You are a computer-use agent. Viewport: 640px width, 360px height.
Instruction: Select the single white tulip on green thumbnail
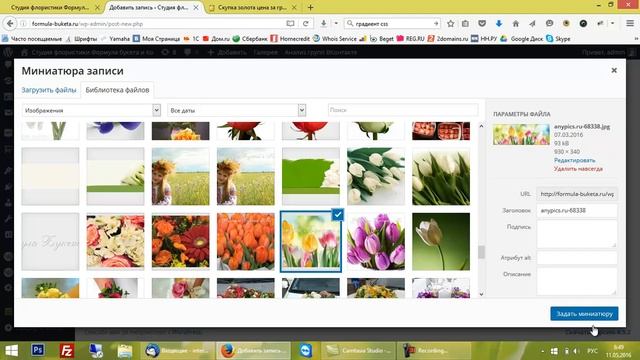pyautogui.click(x=441, y=242)
